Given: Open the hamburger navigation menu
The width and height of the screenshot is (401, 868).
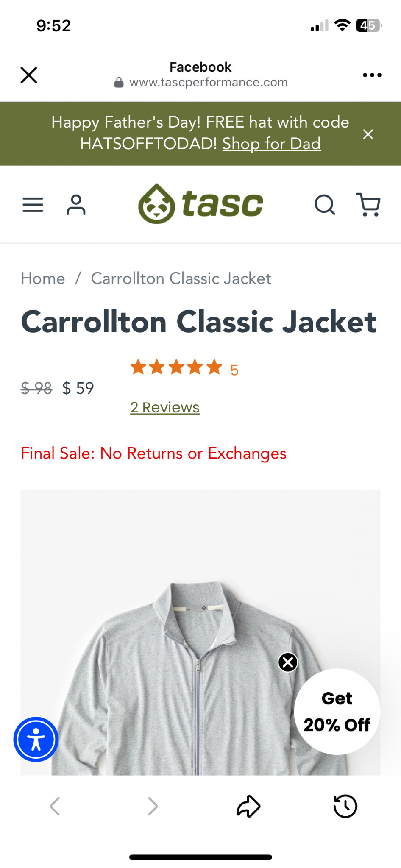Looking at the screenshot, I should (33, 205).
